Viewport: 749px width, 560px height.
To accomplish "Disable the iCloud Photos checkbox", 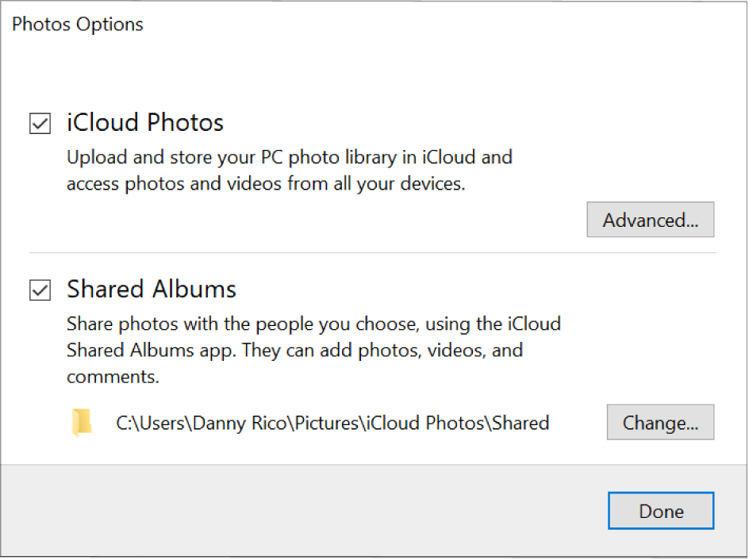I will (39, 123).
